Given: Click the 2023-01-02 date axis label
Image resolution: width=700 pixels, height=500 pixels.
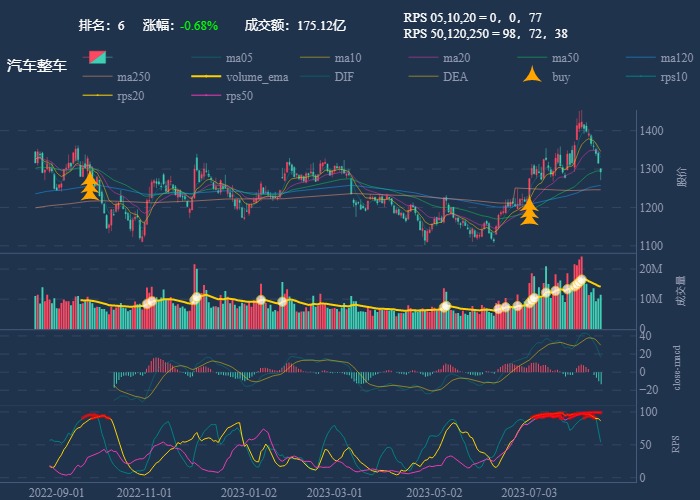Looking at the screenshot, I should [249, 492].
